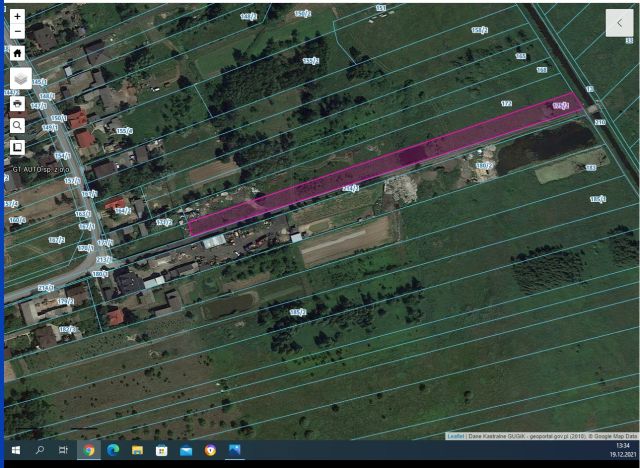Open the Leaflet attribution link

click(456, 436)
